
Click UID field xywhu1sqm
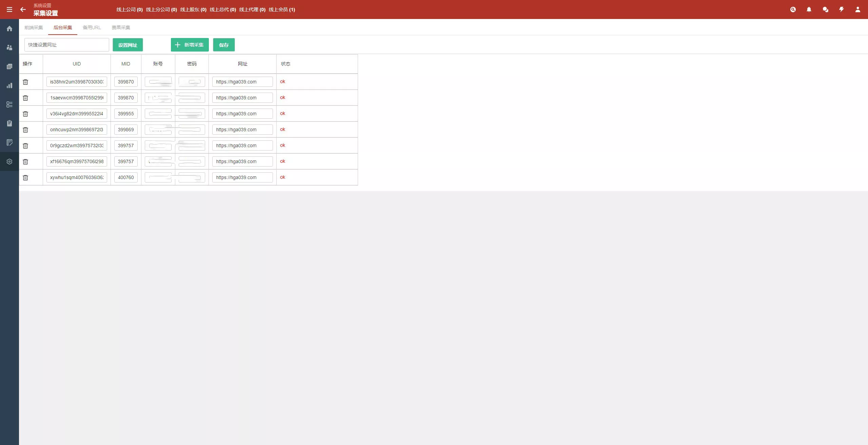[77, 177]
